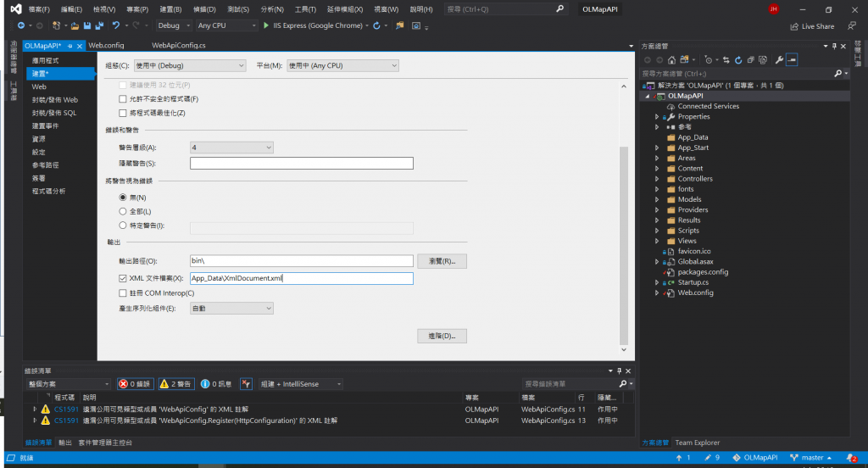Click the Pending Changes Filter clock icon
Viewport: 868px width, 468px height.
[708, 60]
